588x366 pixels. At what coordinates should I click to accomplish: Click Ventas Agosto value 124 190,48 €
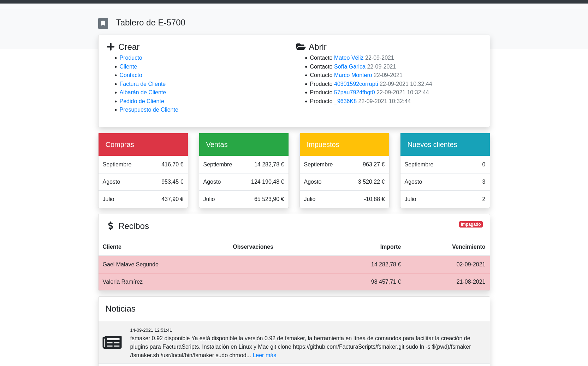click(267, 182)
